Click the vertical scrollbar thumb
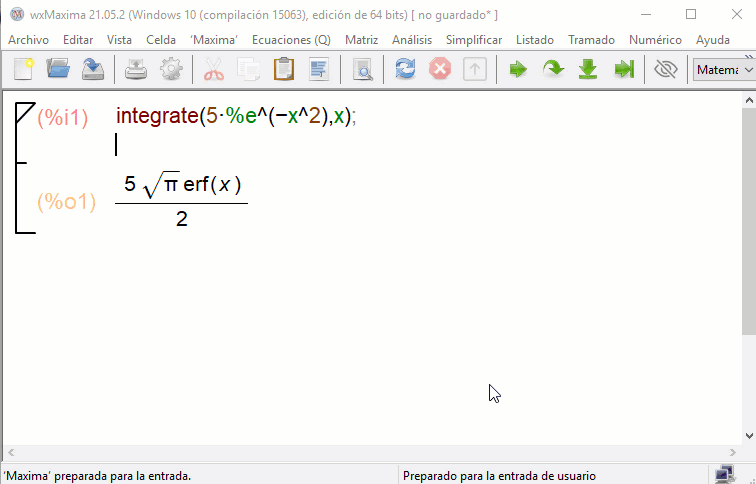 pos(749,221)
